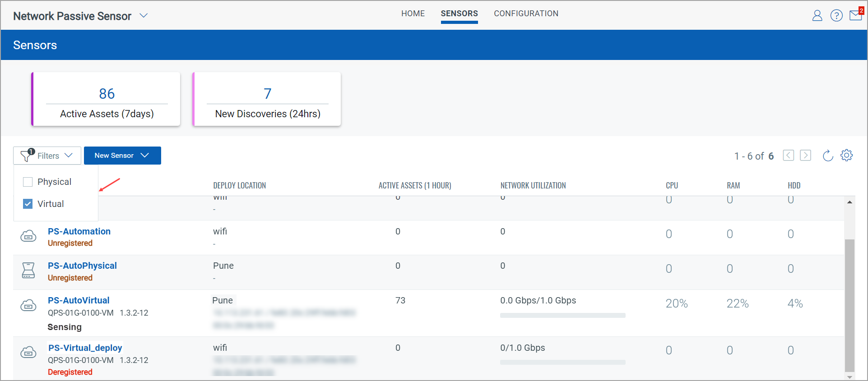The image size is (868, 381).
Task: Expand the Network Passive Sensor app switcher
Action: coord(144,16)
